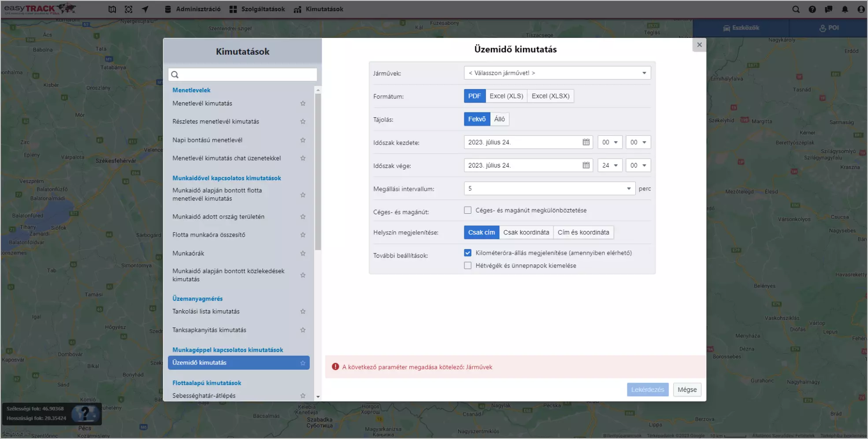Choose Fekvő orientation
This screenshot has width=868, height=439.
click(x=477, y=119)
